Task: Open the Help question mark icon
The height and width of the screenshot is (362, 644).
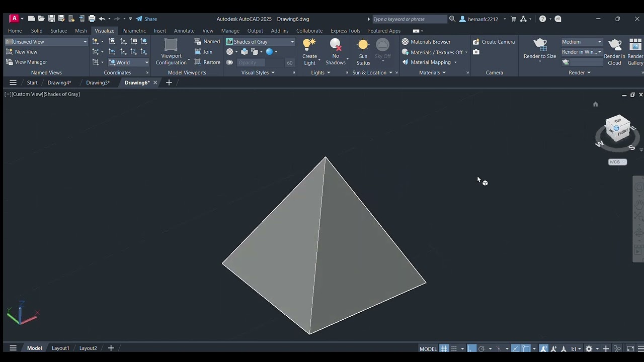Action: point(542,19)
